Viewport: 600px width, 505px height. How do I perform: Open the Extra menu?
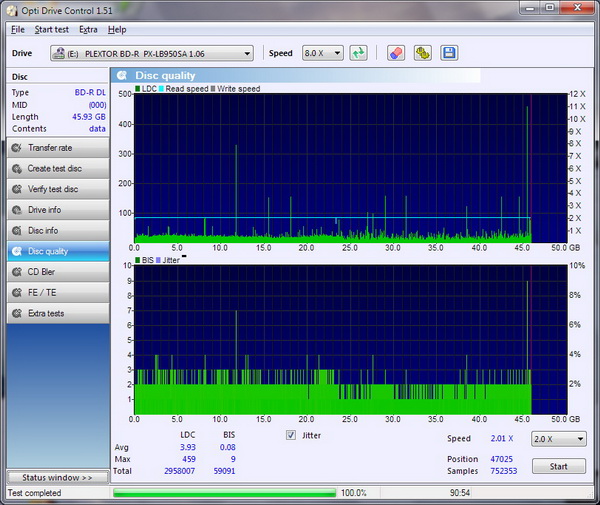coord(88,29)
